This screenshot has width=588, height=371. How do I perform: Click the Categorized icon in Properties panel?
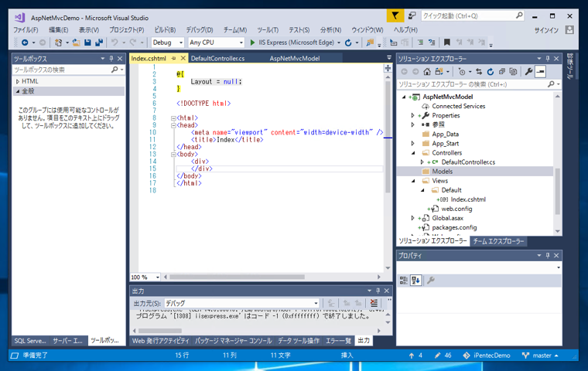(404, 280)
